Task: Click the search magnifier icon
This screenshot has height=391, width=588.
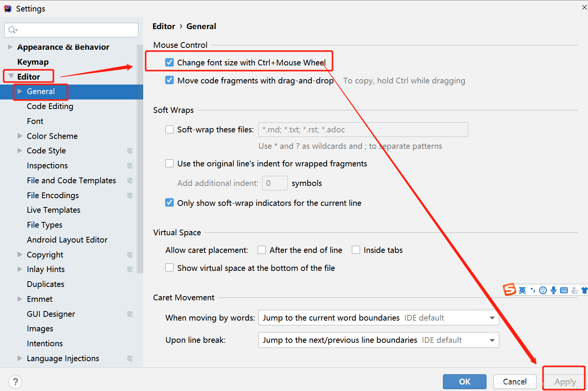Action: click(13, 30)
